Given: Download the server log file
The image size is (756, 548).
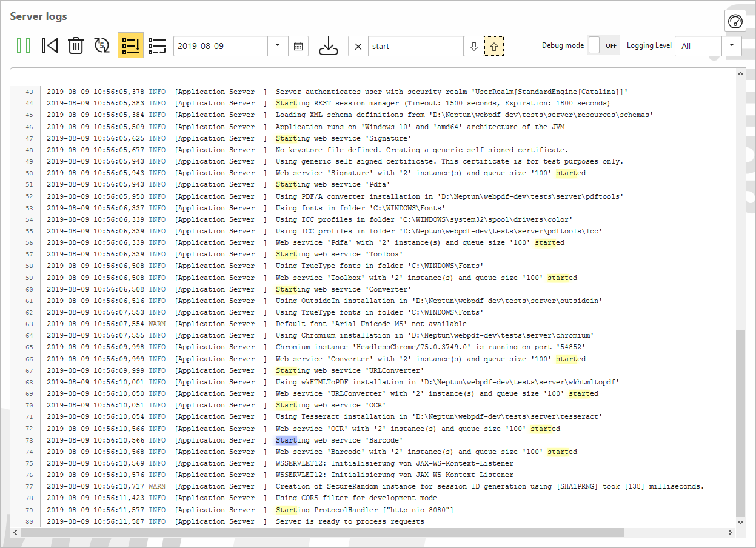Looking at the screenshot, I should pyautogui.click(x=328, y=46).
